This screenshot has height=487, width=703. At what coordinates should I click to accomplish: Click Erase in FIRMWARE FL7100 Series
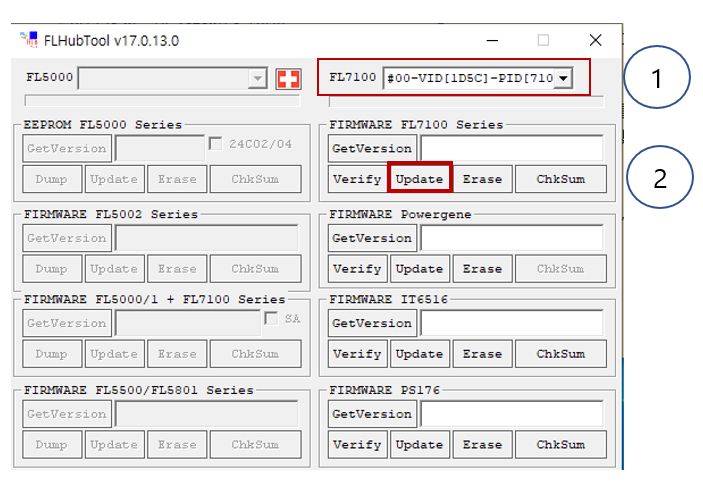pyautogui.click(x=482, y=179)
